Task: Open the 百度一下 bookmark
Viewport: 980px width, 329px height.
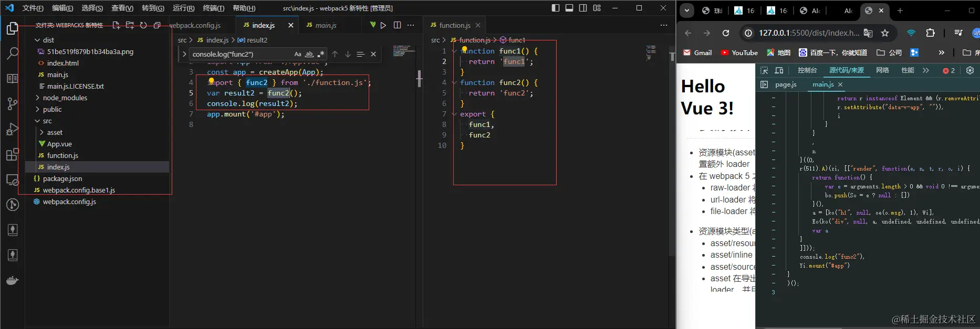Action: [x=833, y=52]
